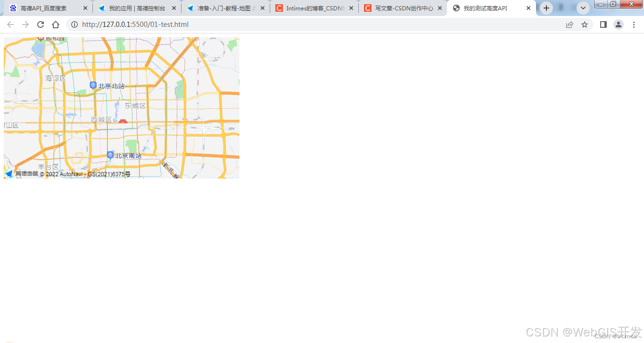644x343 pixels.
Task: Expand the taskbar hidden icons arrow
Action: [561, 8]
